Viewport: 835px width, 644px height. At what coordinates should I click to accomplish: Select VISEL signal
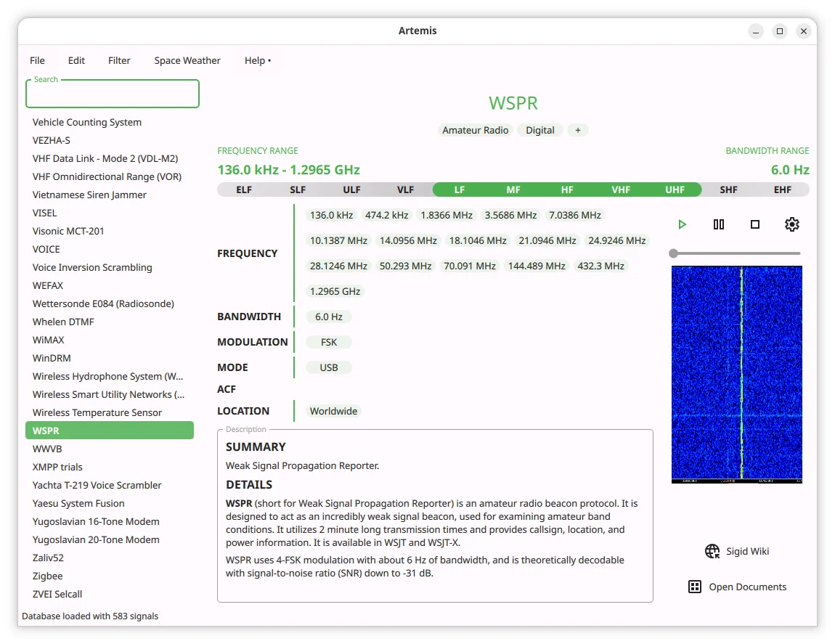pos(110,213)
